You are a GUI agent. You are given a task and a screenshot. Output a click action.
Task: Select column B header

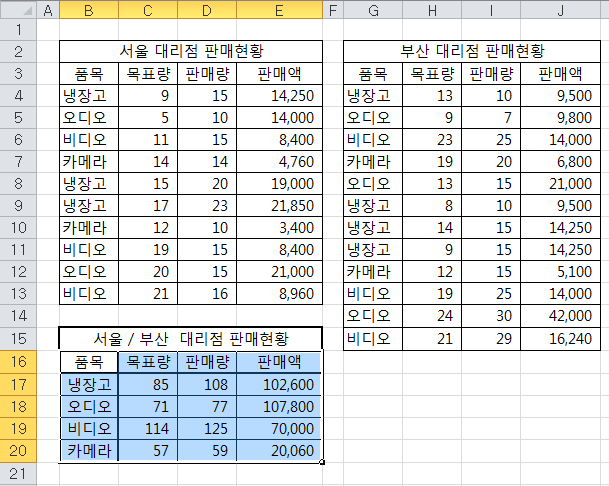[89, 9]
